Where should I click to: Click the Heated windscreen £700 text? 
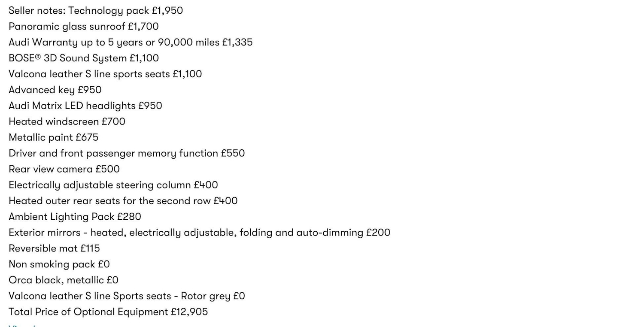[67, 122]
